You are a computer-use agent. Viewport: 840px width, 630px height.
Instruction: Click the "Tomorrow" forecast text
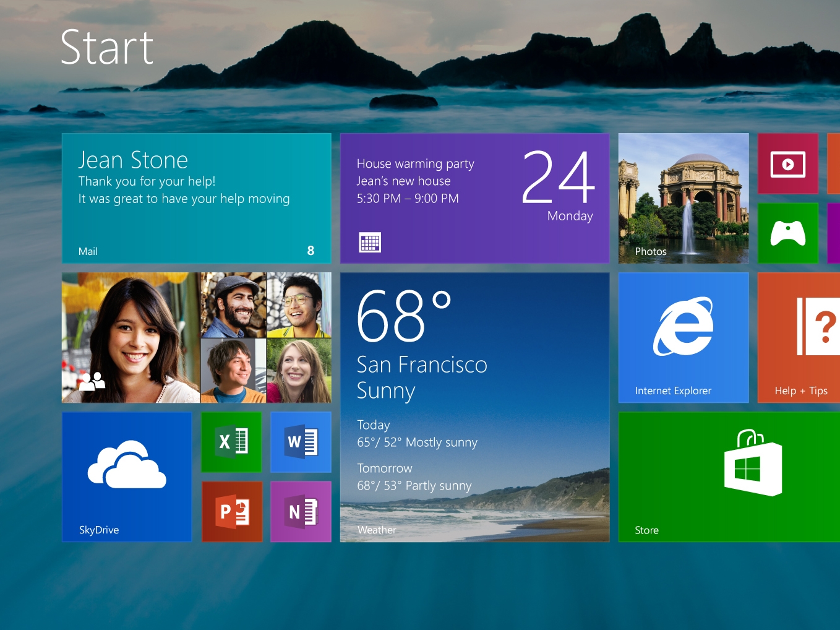[385, 468]
